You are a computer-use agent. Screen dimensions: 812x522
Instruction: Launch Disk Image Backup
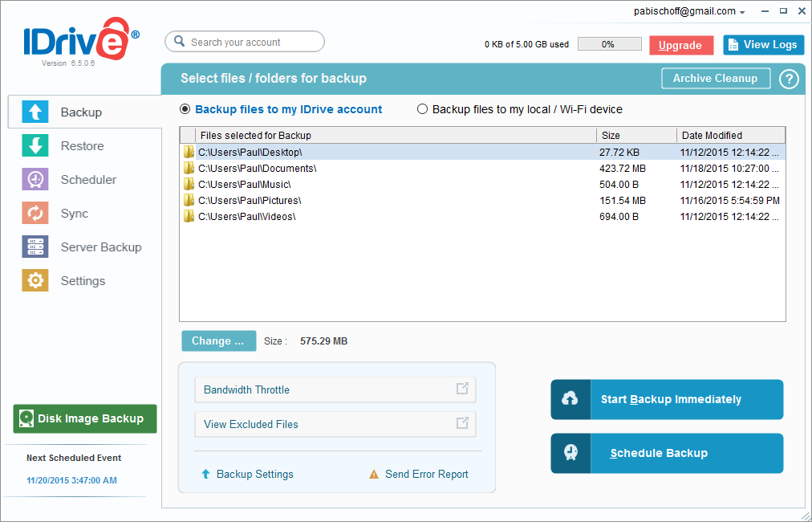tap(83, 418)
